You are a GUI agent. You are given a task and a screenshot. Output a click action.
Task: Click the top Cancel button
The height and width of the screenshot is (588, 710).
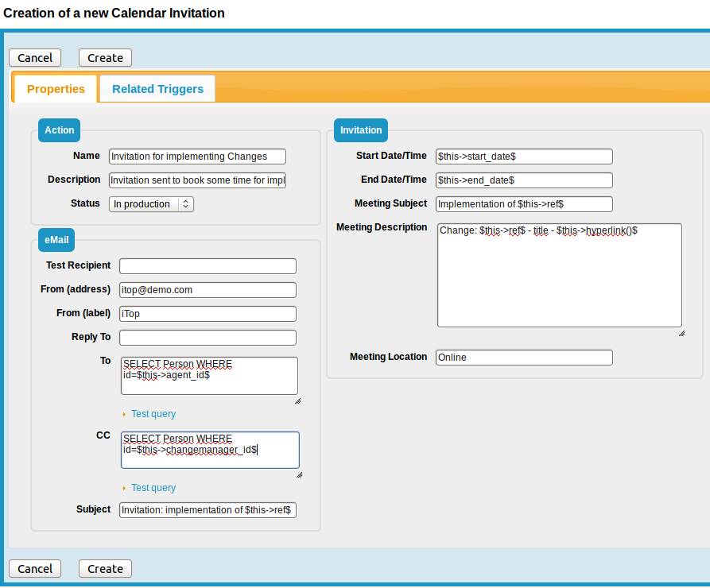pos(35,57)
